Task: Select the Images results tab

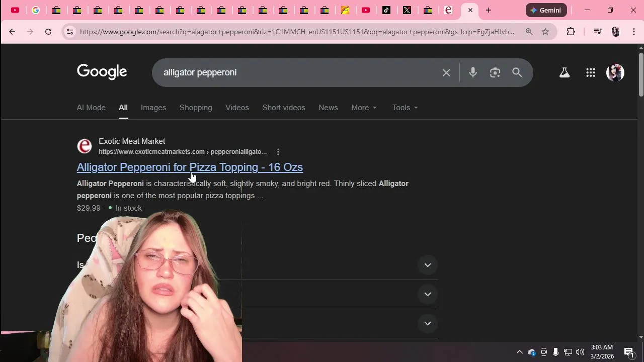Action: coord(153,108)
